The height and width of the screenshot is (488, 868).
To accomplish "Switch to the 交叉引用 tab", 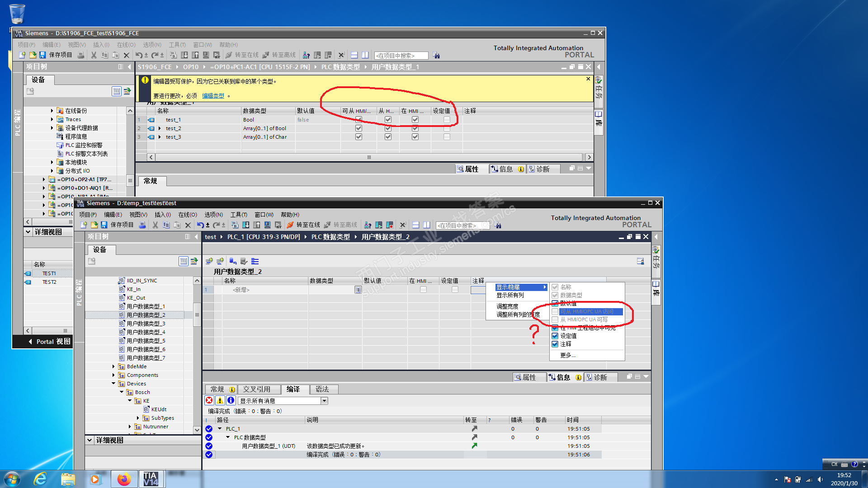I will 256,389.
